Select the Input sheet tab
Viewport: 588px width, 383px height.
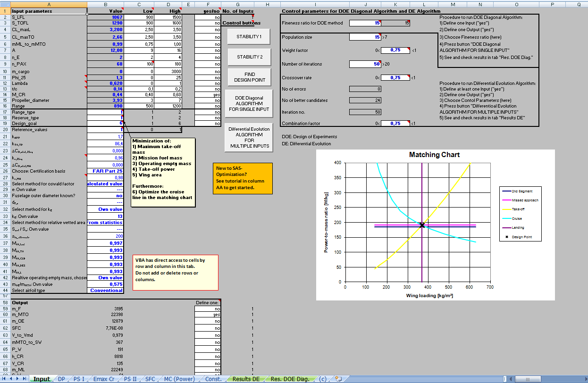42,379
